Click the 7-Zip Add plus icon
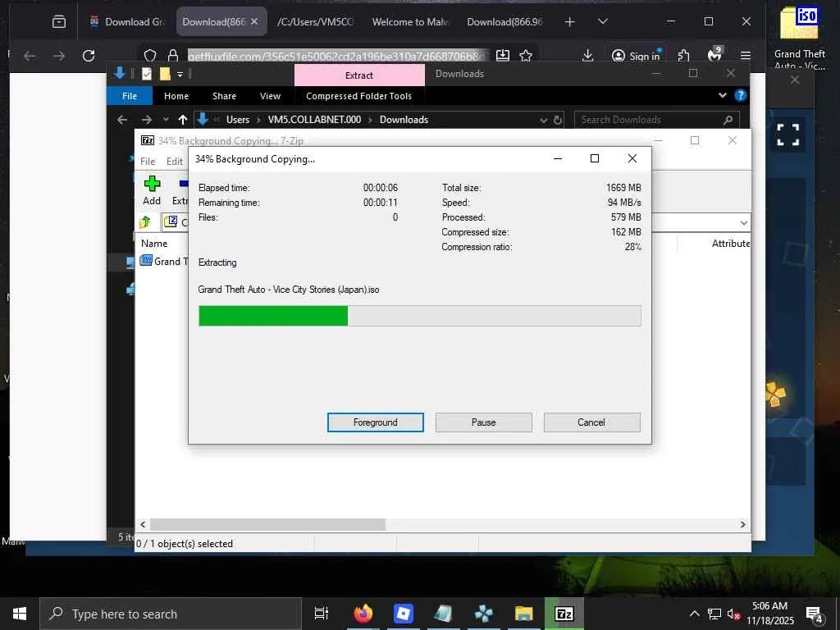This screenshot has height=630, width=840. point(152,184)
